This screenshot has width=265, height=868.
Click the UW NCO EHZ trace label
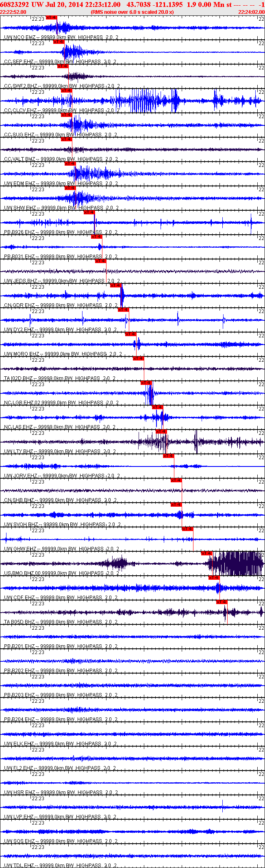[x=61, y=37]
